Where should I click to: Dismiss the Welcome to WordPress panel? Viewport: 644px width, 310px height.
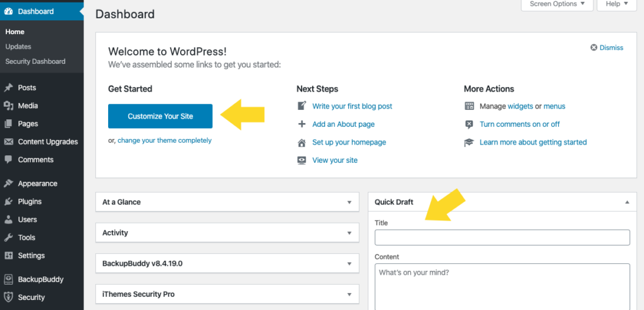click(607, 47)
